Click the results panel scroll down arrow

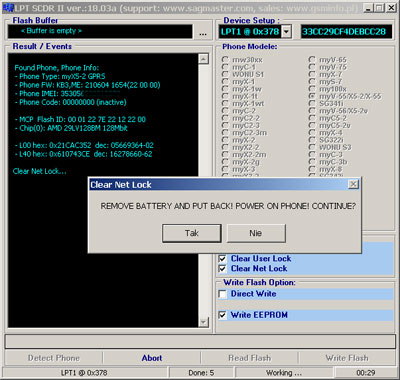(x=203, y=322)
